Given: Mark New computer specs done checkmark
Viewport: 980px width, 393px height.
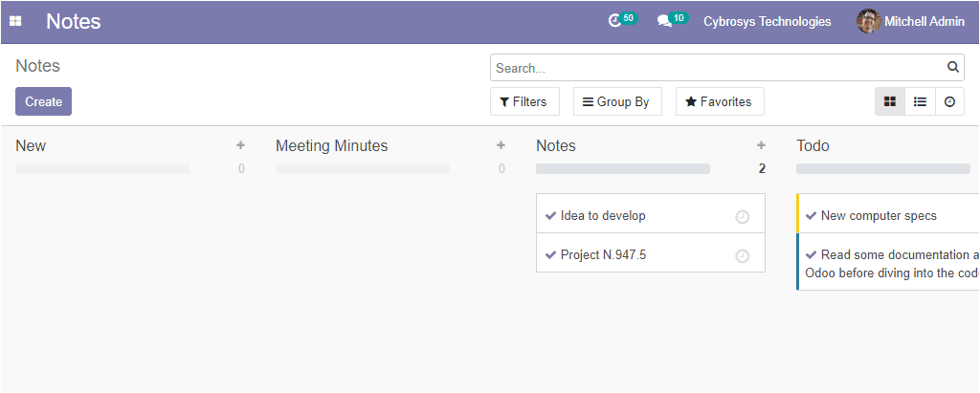Looking at the screenshot, I should [812, 215].
